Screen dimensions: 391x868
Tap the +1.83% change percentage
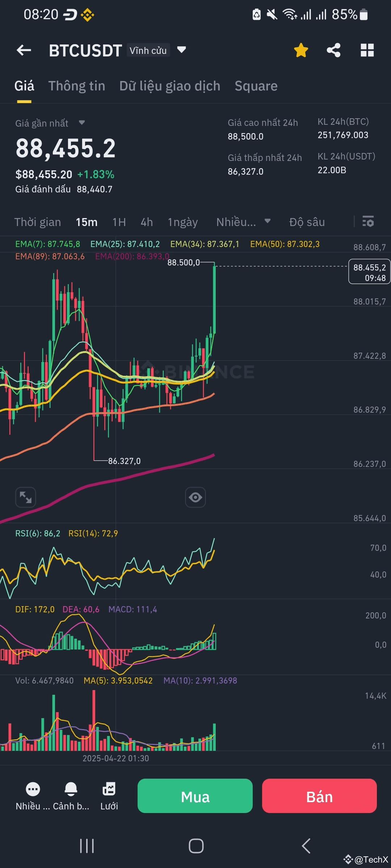tap(96, 175)
